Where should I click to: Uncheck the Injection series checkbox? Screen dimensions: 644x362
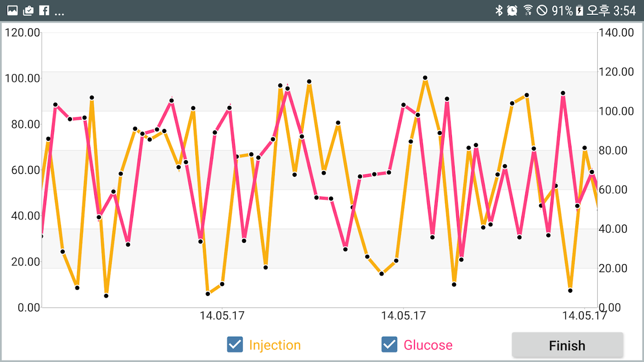pos(235,345)
